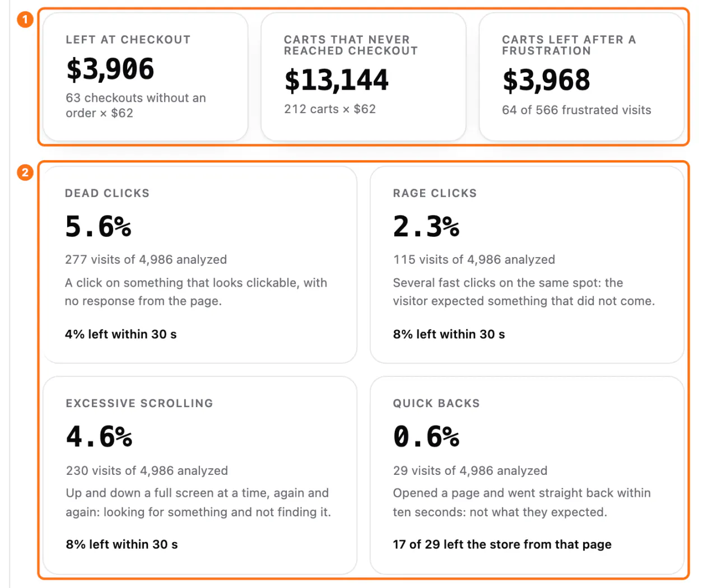Click the $3,968 frustration carts amount
Viewport: 717px width, 588px height.
[546, 80]
